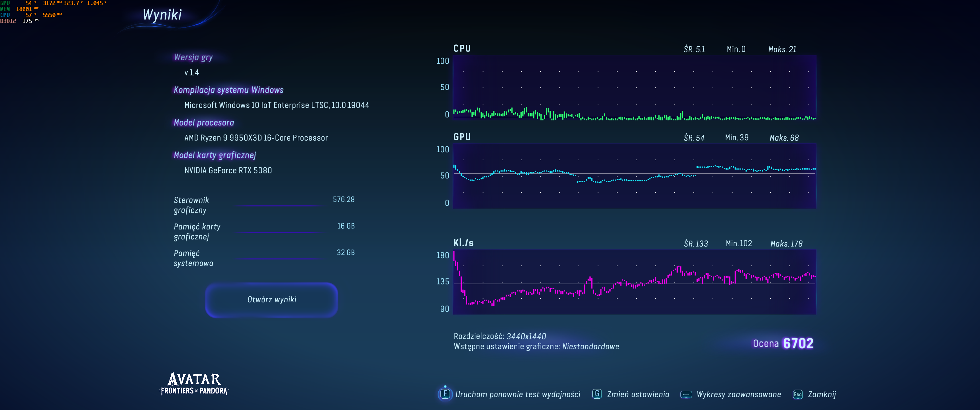Click the Avatar Frontiers of Pandora logo

[194, 384]
